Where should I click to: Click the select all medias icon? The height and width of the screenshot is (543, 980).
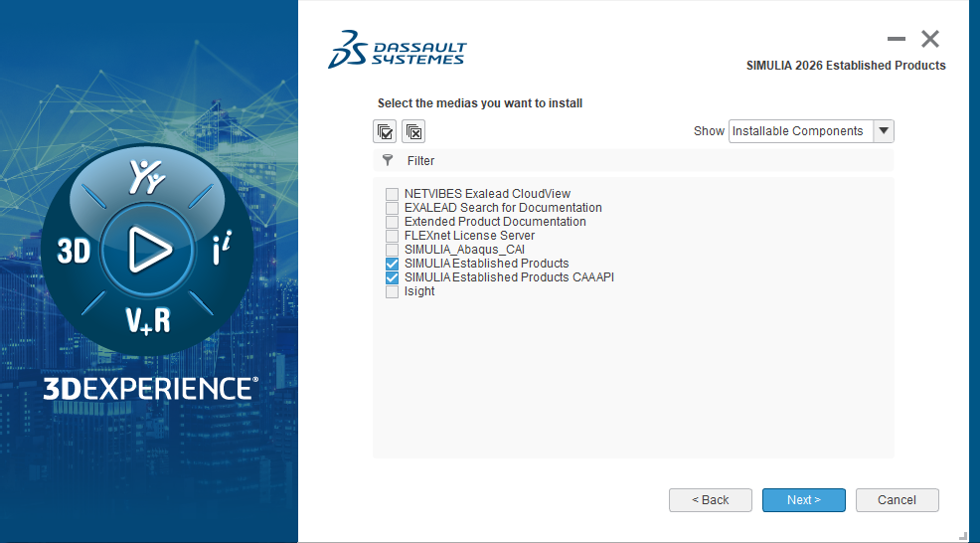coord(385,131)
